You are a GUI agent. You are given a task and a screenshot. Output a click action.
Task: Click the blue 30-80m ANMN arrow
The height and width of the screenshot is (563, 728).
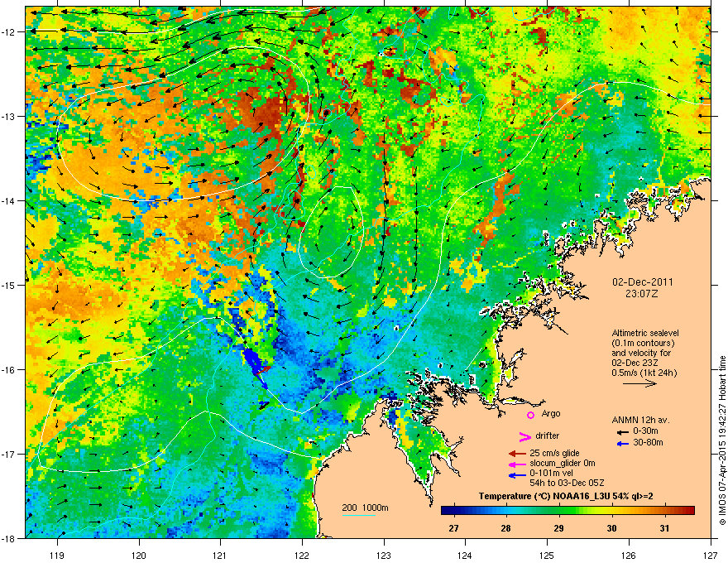pos(623,444)
